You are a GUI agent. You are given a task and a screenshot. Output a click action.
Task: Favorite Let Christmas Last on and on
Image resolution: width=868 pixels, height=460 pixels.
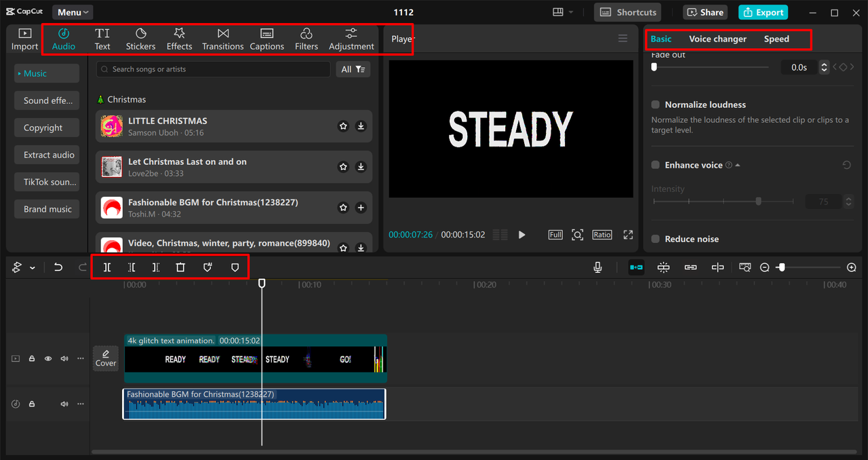343,167
